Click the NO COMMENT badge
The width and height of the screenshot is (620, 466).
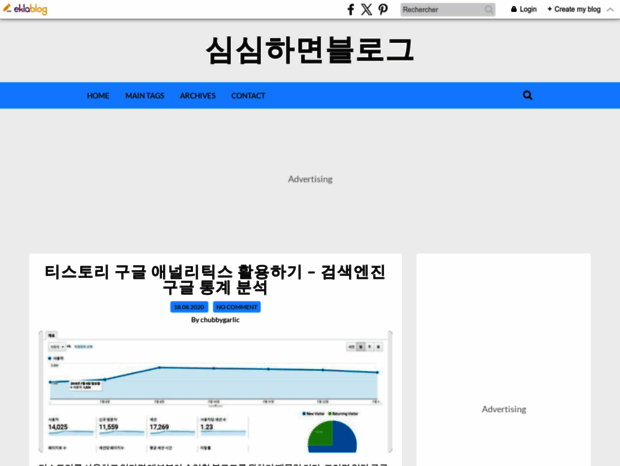pyautogui.click(x=237, y=307)
